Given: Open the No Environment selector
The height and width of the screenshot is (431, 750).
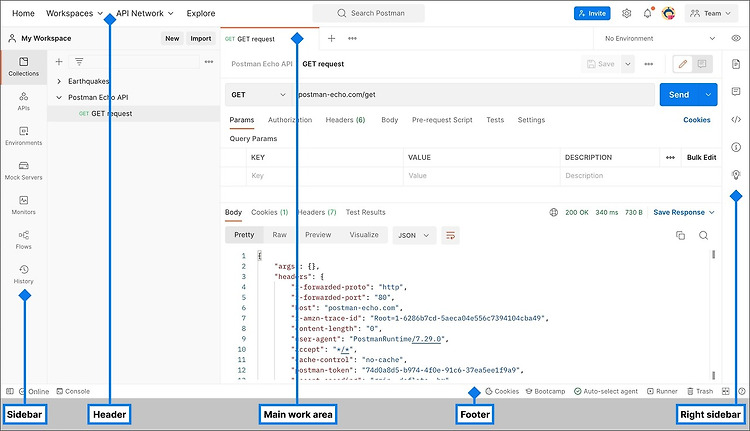Looking at the screenshot, I should 660,38.
